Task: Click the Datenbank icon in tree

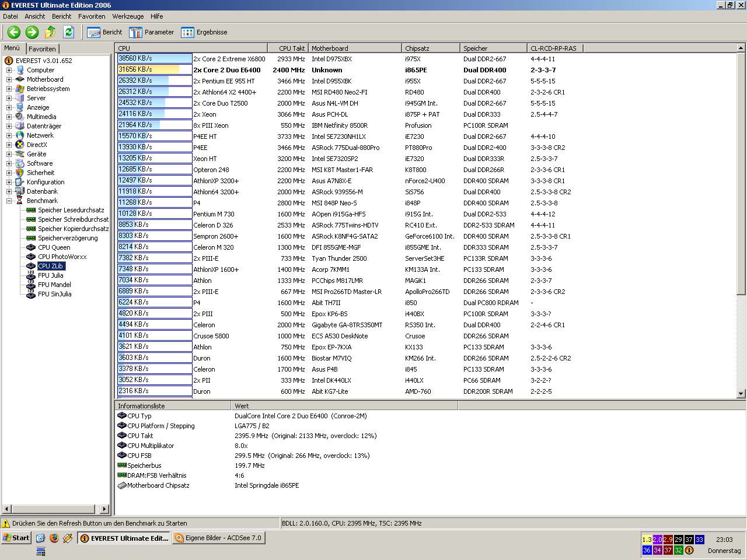Action: [20, 191]
